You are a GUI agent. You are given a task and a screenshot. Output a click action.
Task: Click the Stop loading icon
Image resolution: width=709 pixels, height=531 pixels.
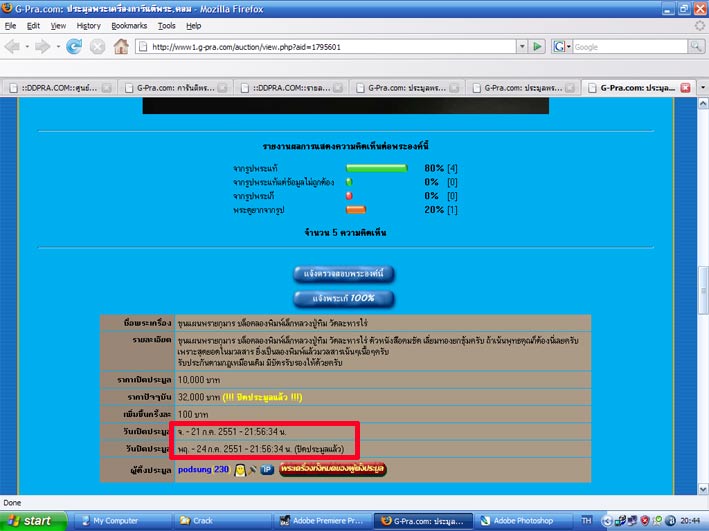click(x=98, y=46)
